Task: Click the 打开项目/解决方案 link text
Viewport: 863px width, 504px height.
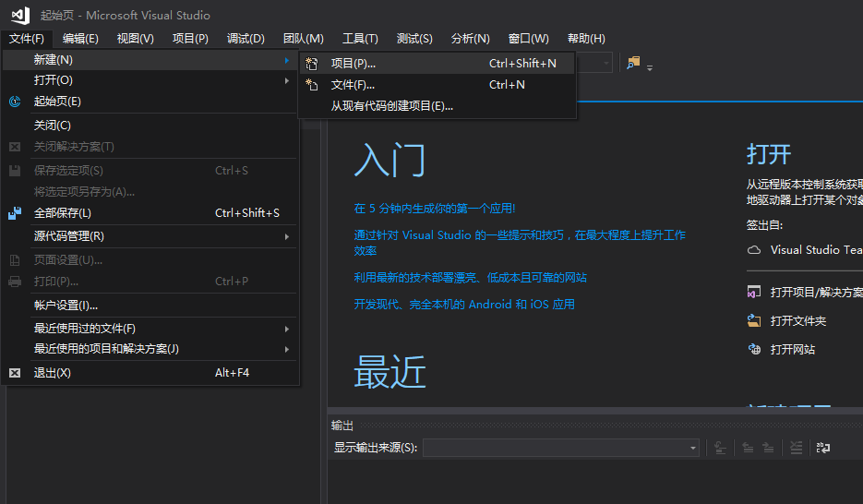Action: click(816, 293)
